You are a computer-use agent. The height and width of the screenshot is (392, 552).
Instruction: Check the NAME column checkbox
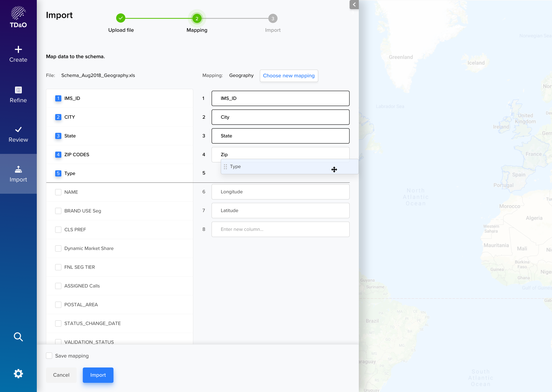[58, 192]
